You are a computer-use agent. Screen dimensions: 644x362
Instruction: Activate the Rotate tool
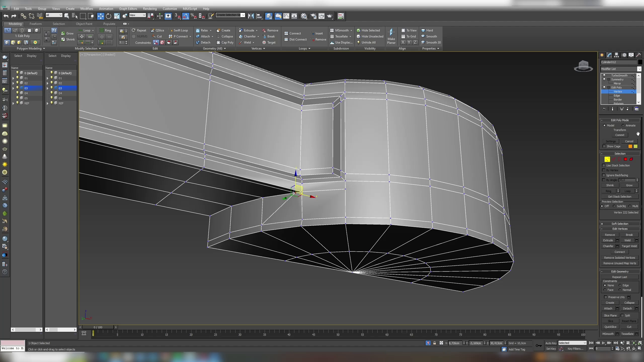click(x=108, y=16)
